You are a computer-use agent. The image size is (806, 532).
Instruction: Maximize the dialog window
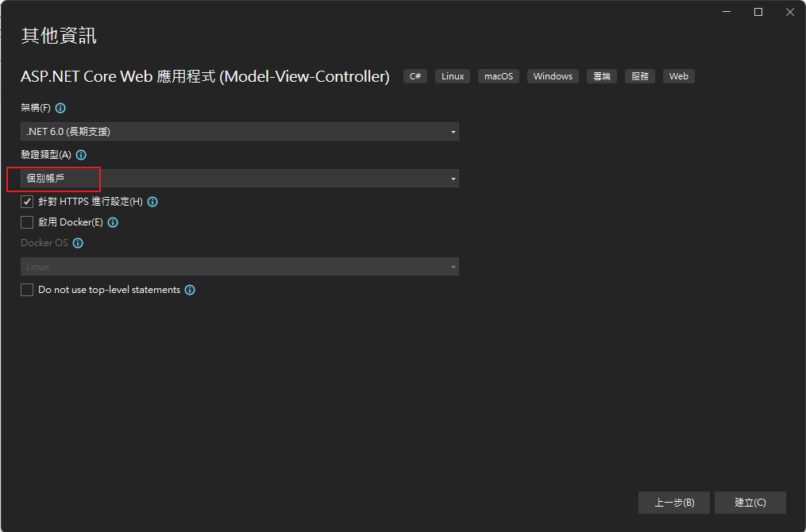(758, 12)
